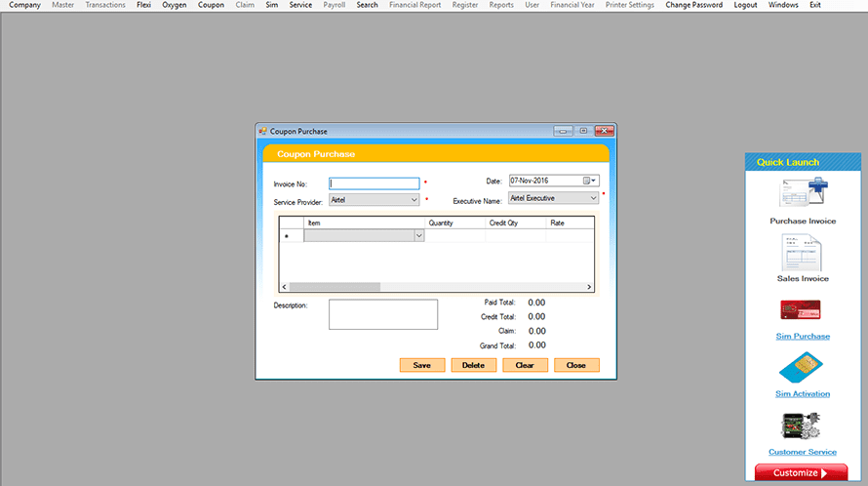Open the Sim menu
Image resolution: width=868 pixels, height=486 pixels.
click(272, 5)
